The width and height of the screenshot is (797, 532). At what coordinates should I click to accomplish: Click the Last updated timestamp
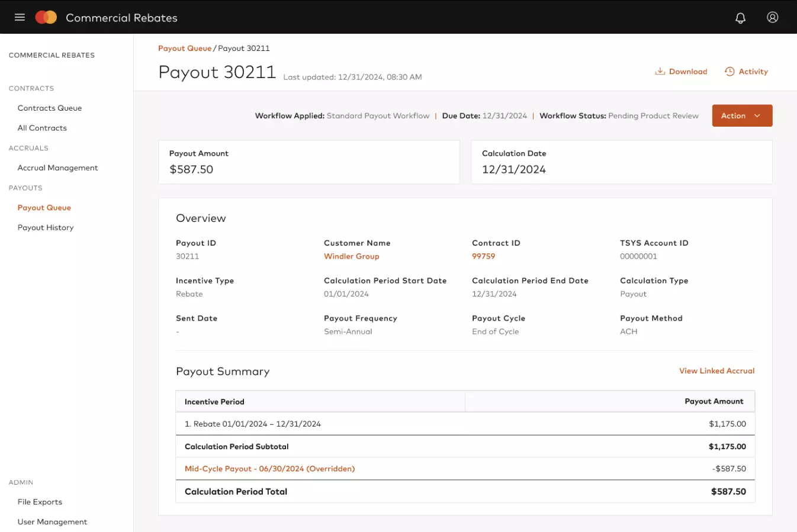click(352, 77)
